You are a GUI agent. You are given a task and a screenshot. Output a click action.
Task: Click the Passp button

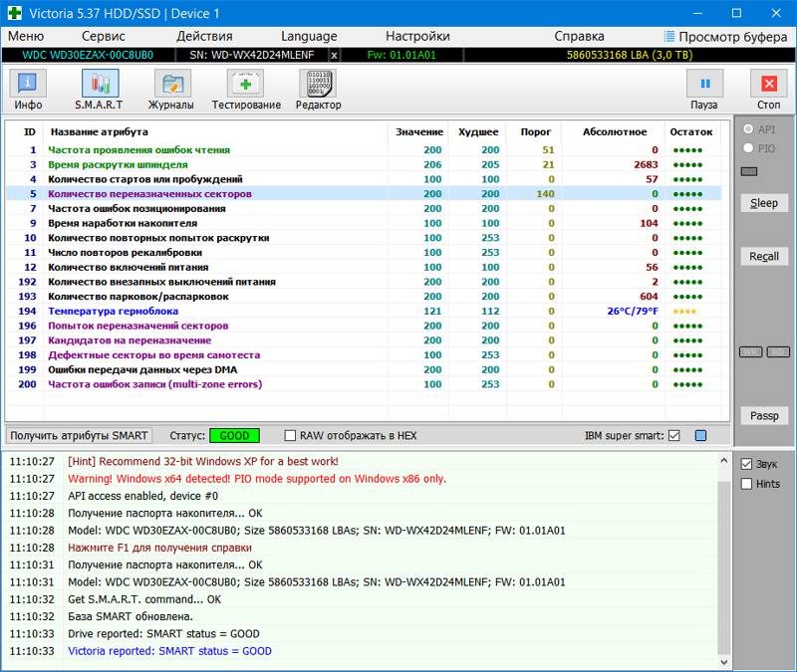click(764, 416)
